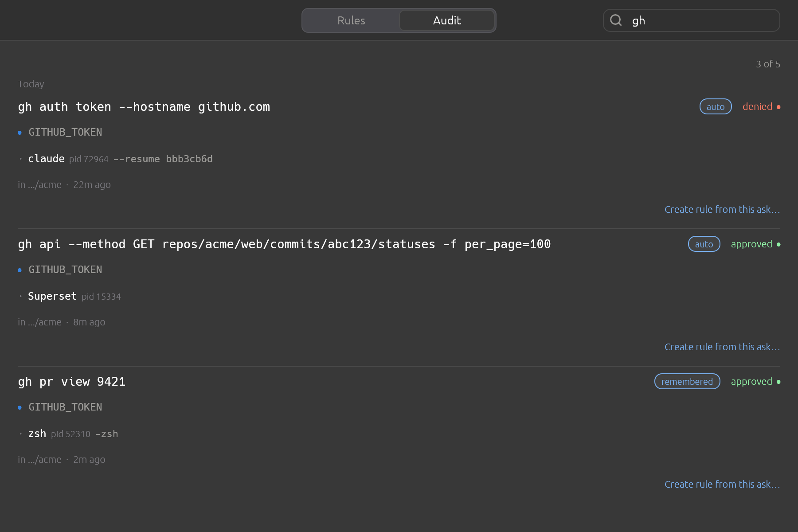Click the search magnifier icon
Screen dimensions: 798x532
tap(616, 20)
